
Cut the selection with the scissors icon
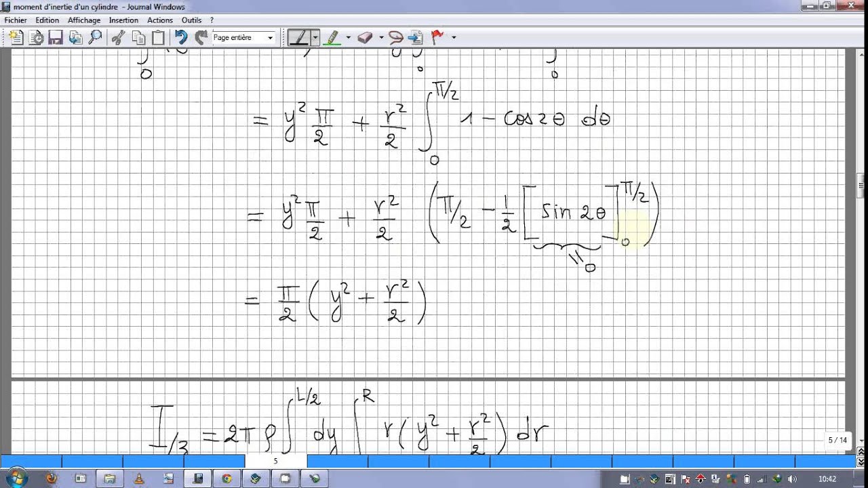click(118, 37)
